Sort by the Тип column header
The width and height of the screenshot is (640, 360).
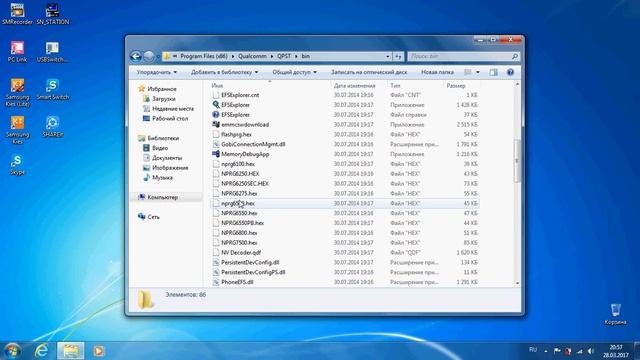pyautogui.click(x=395, y=86)
